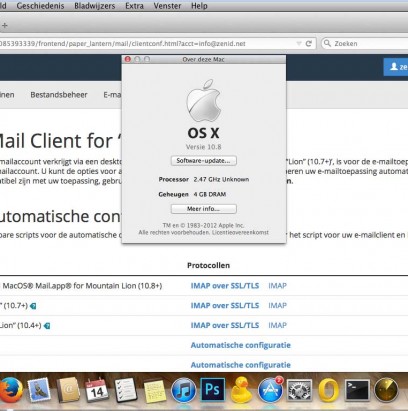The height and width of the screenshot is (411, 408).
Task: Click the yellow O icon in Dock
Action: [x=328, y=390]
